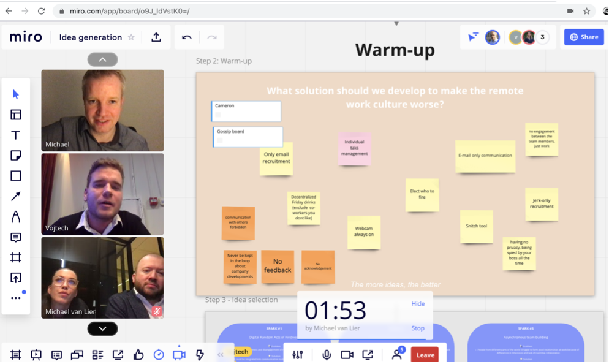Open activities lightning bolt icon
Viewport: 609px width, 364px height.
click(x=200, y=355)
